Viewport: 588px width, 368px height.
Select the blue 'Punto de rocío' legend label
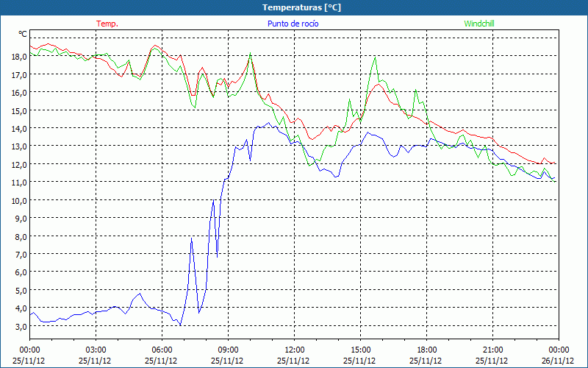pyautogui.click(x=293, y=24)
